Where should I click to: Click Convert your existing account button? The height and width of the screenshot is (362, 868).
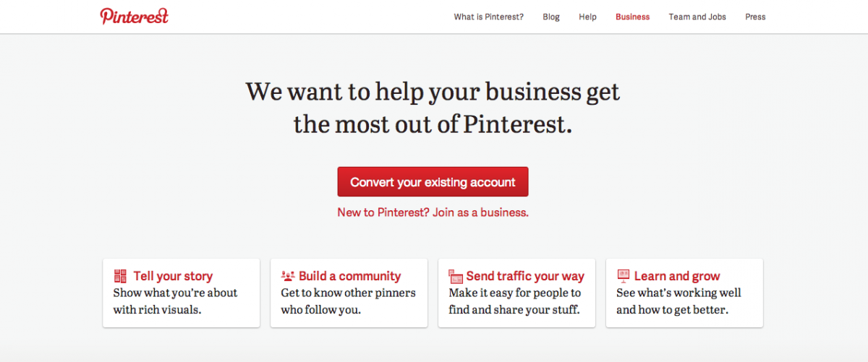[433, 182]
